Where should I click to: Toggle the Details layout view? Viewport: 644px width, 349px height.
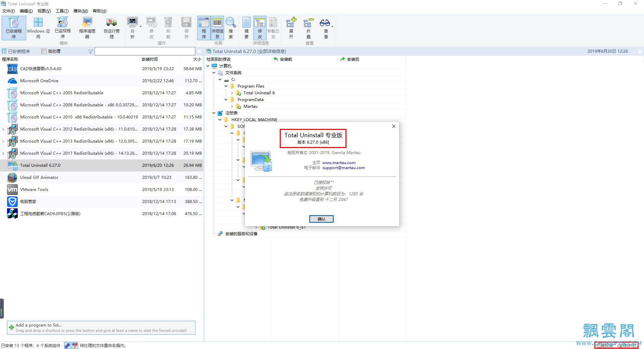[x=217, y=28]
